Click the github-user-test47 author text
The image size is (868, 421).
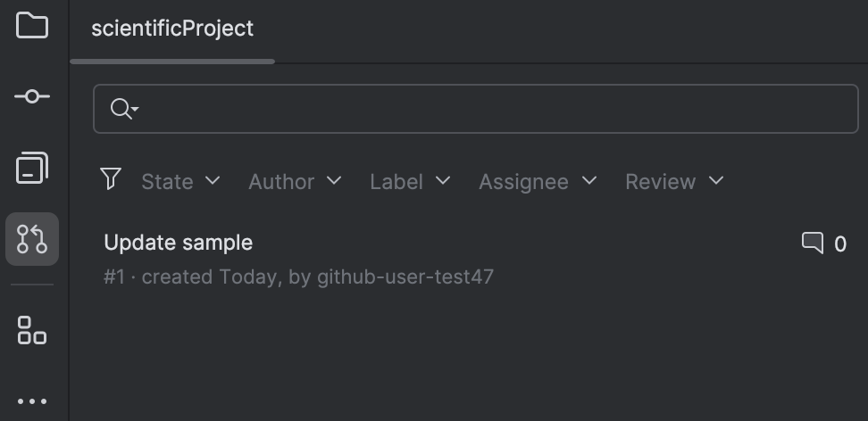[405, 277]
